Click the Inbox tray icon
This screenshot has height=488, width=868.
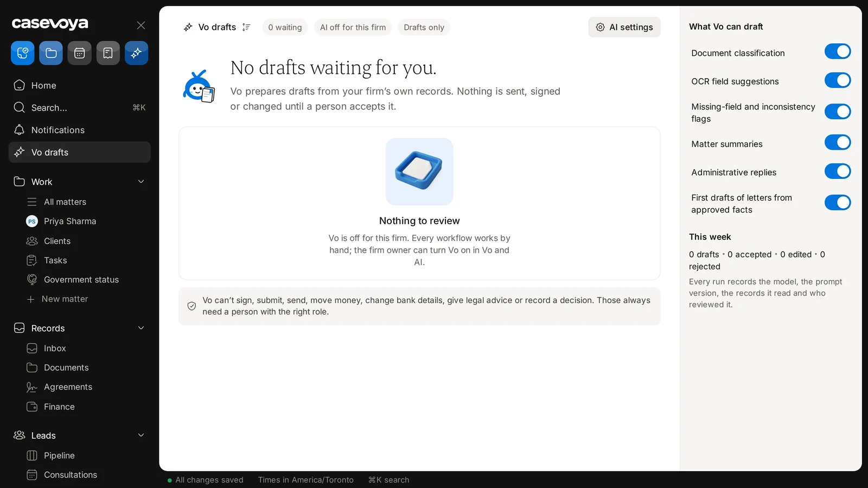pyautogui.click(x=32, y=348)
